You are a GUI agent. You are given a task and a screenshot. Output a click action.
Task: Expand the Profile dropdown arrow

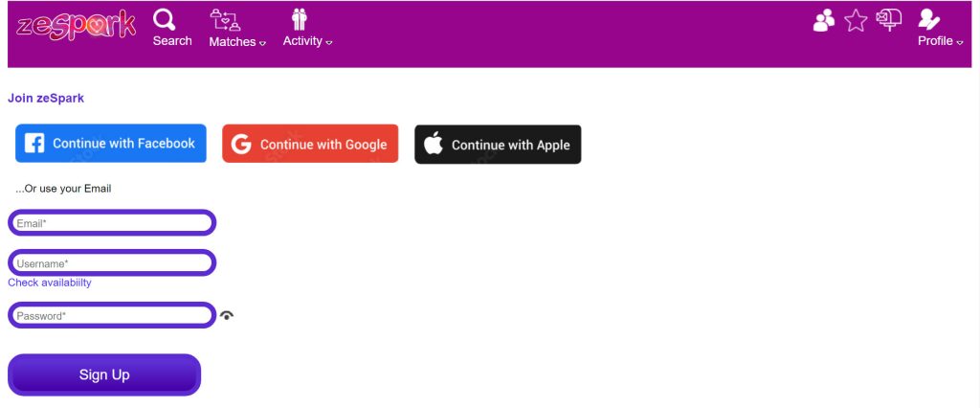point(959,42)
